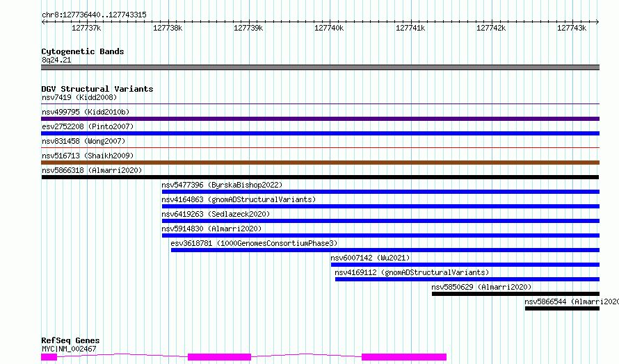Click the chr8:127736440..127743315 region label
The width and height of the screenshot is (619, 364).
coord(94,15)
